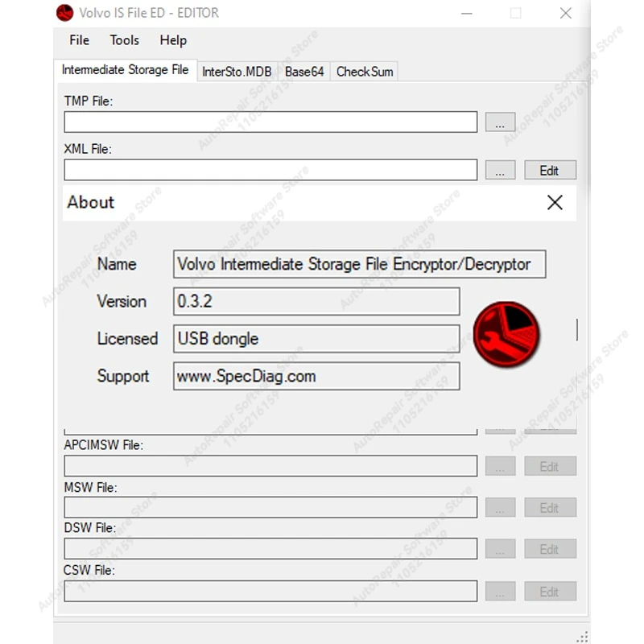This screenshot has height=644, width=644.
Task: Open the File menu
Action: tap(79, 40)
